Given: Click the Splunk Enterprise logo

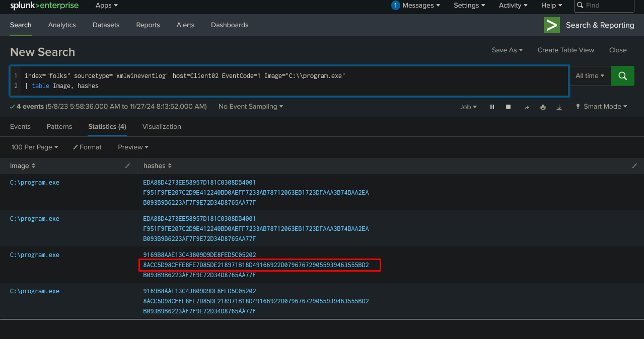Looking at the screenshot, I should (x=44, y=6).
